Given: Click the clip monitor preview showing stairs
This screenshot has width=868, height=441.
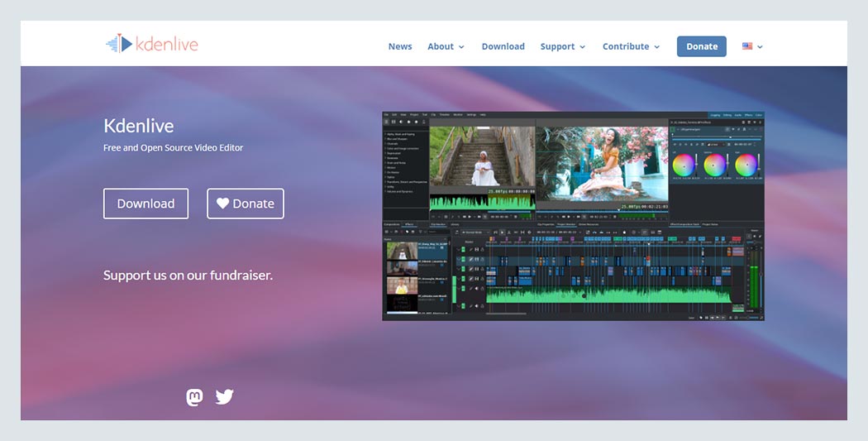Looking at the screenshot, I should pyautogui.click(x=482, y=156).
